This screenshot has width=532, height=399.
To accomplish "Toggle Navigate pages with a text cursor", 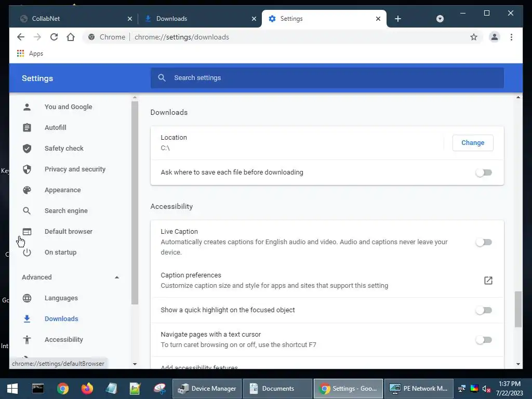I will (484, 340).
